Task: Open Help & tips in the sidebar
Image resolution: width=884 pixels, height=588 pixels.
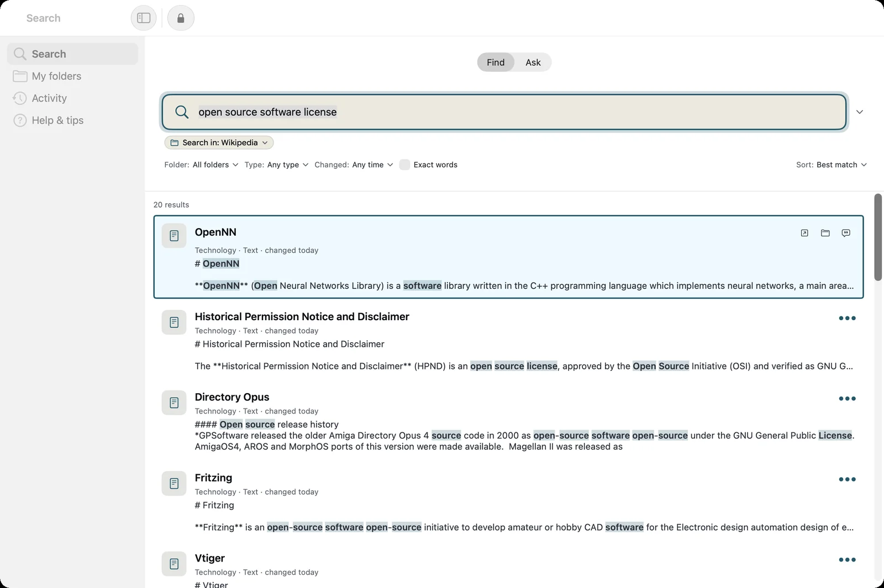Action: tap(72, 120)
